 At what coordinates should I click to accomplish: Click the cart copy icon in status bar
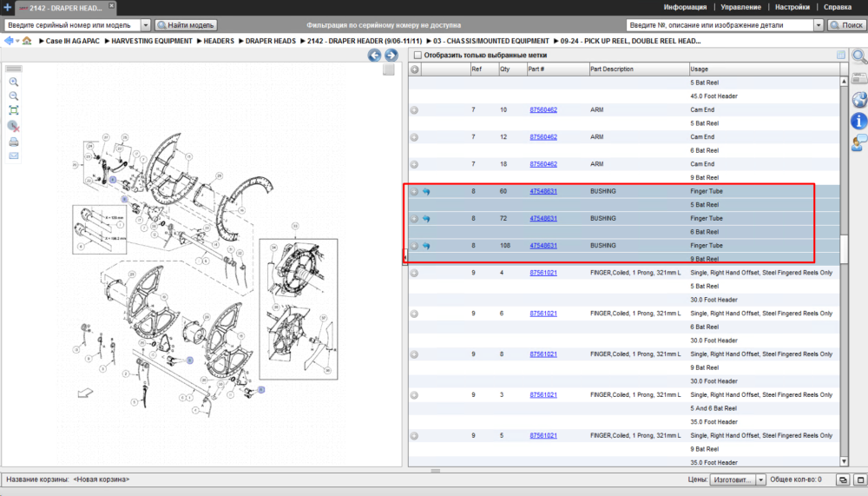pos(843,479)
